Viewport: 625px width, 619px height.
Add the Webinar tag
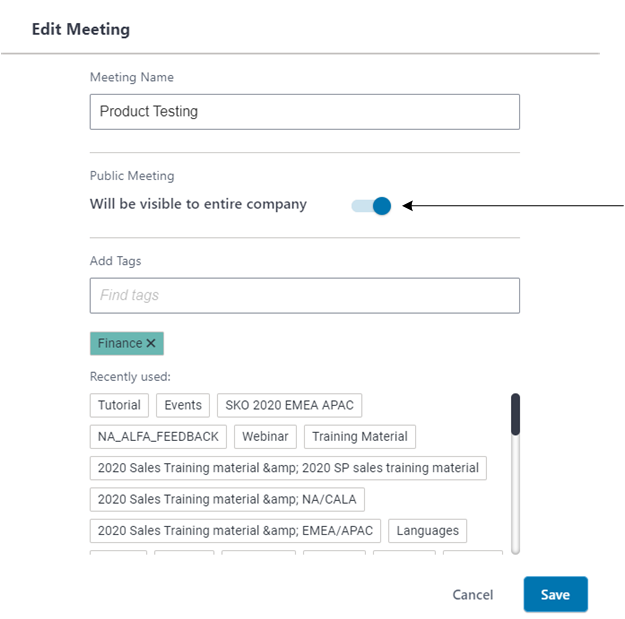[265, 437]
